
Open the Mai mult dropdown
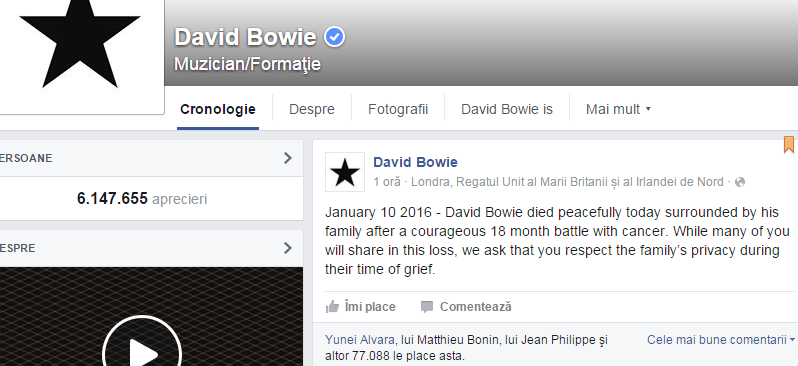click(618, 109)
